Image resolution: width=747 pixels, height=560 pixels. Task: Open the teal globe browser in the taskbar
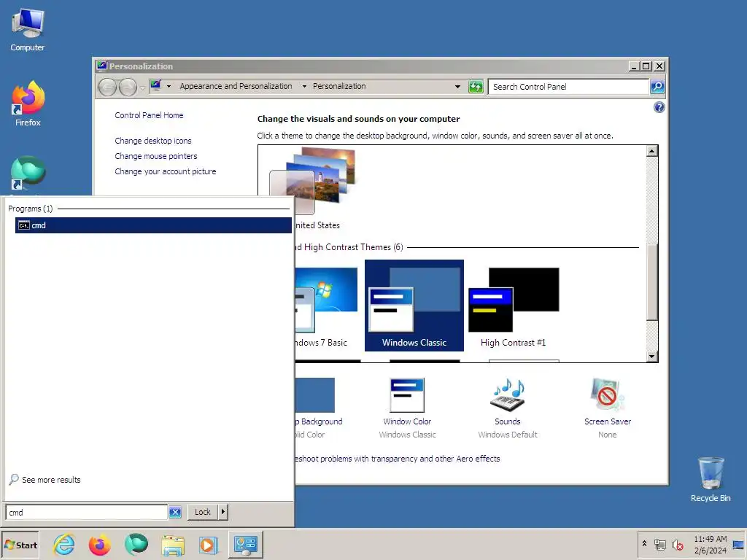click(136, 545)
